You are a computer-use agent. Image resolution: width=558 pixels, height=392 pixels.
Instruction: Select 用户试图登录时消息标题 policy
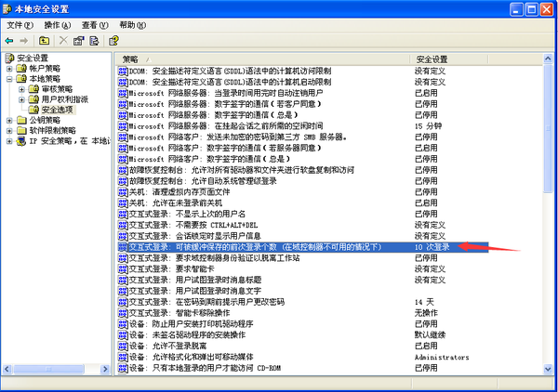[x=195, y=280]
